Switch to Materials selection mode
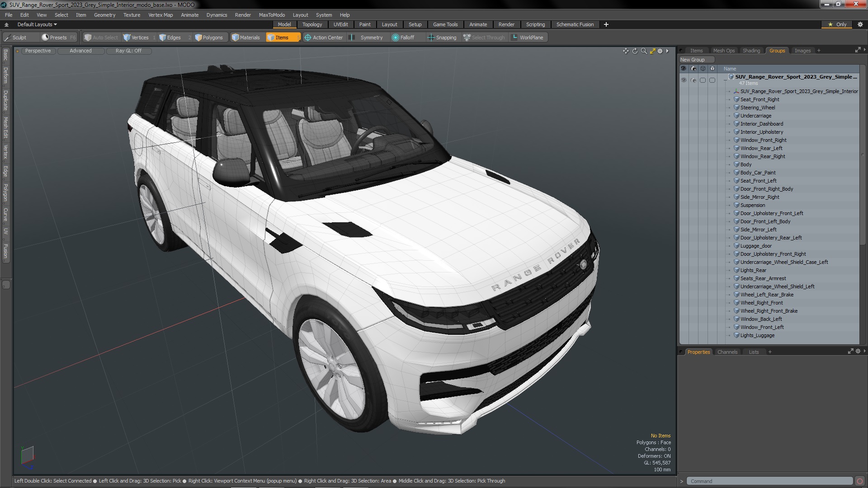The image size is (868, 488). 246,38
